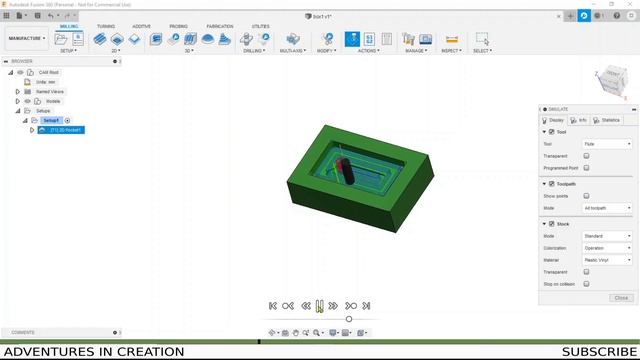This screenshot has width=640, height=360.
Task: Select the 2D Pocket icon
Action: pos(117,39)
